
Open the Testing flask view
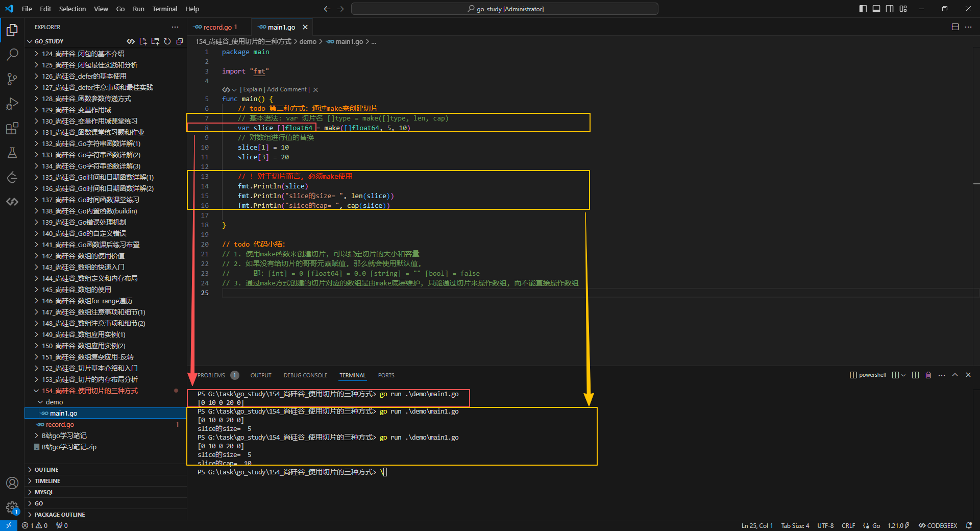pos(12,153)
